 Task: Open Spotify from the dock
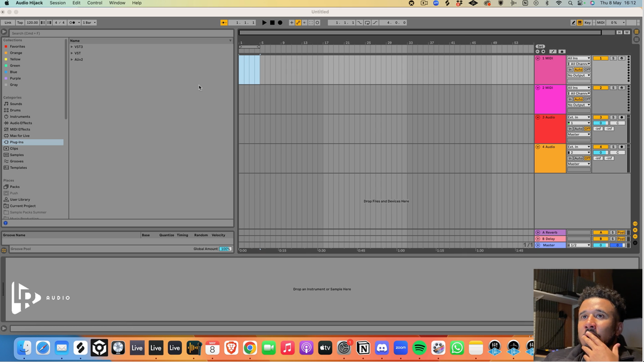tap(419, 348)
